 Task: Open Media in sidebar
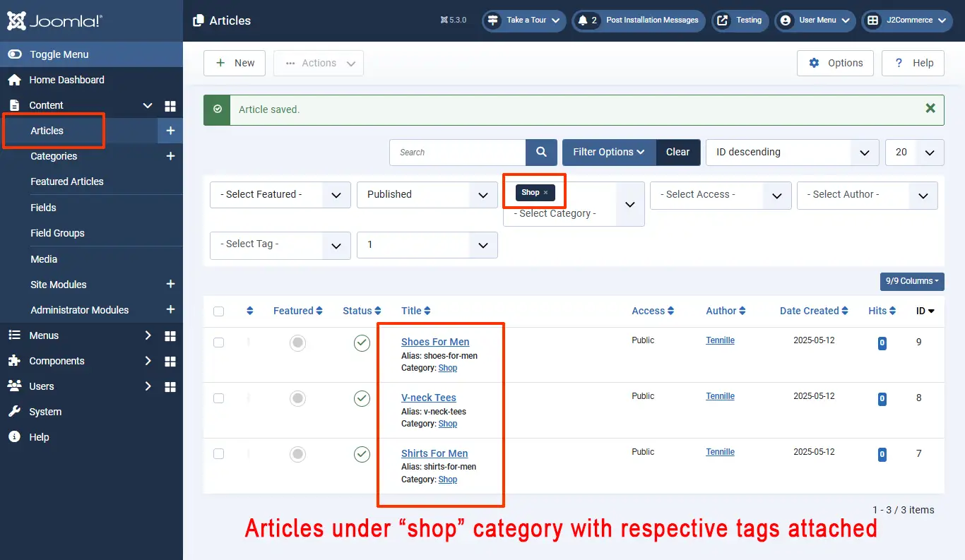[x=44, y=259]
